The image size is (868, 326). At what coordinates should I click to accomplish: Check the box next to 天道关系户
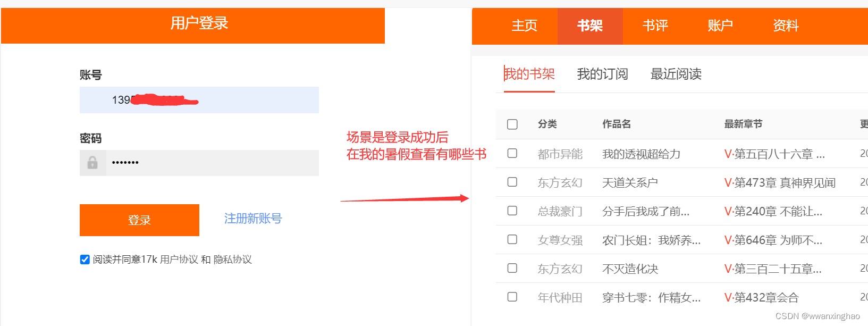(x=512, y=182)
